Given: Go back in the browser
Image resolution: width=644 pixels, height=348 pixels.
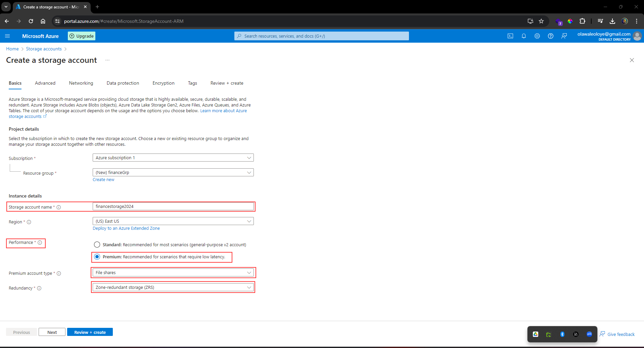Looking at the screenshot, I should 7,21.
